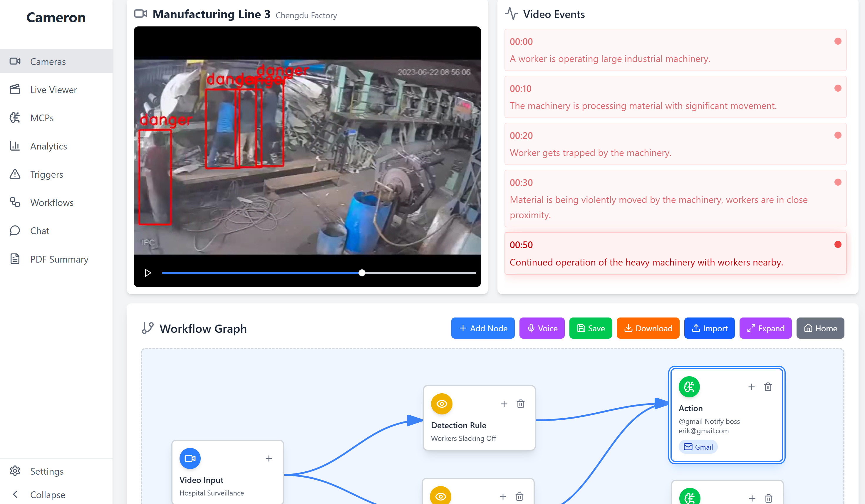Image resolution: width=865 pixels, height=504 pixels.
Task: Delete the Gmail Action node via trash icon
Action: (x=768, y=387)
